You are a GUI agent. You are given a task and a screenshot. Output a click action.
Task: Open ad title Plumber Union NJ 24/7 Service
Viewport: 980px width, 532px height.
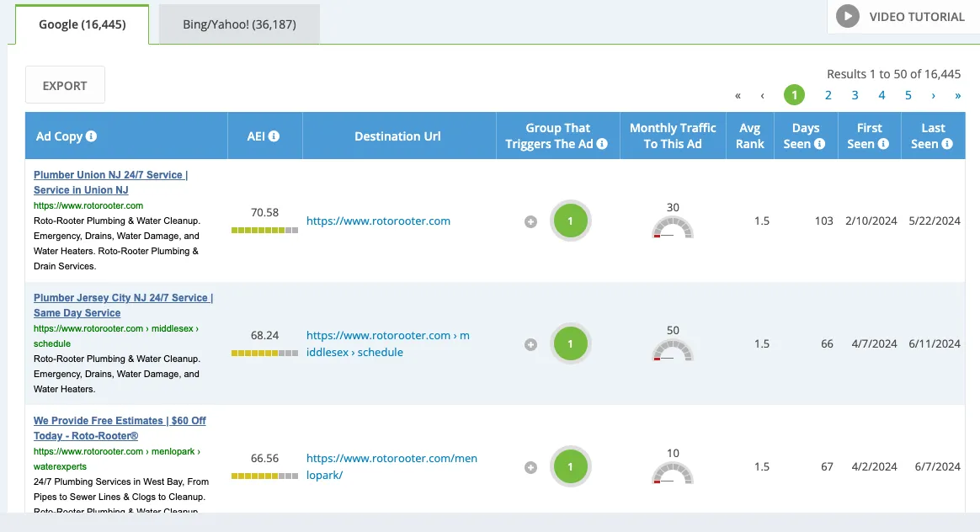(x=110, y=183)
